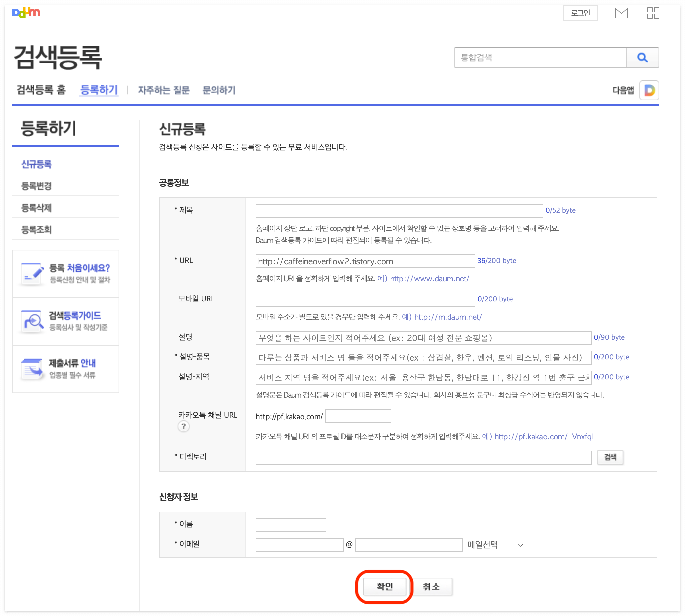Select 등록변경 in the sidebar

pos(37,186)
